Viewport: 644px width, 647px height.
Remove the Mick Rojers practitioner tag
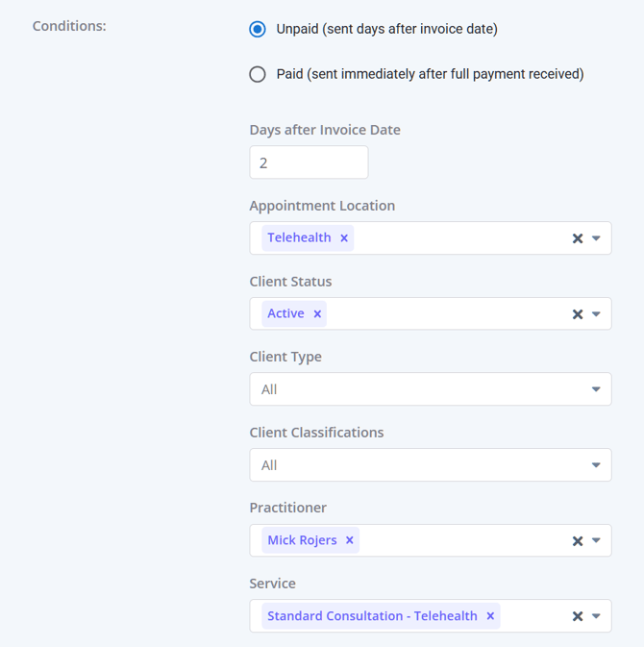(x=350, y=541)
